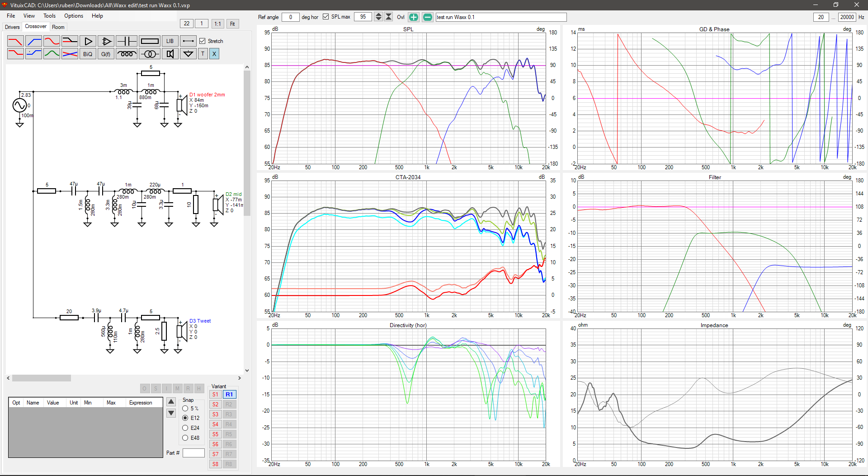Click the highlighted X tool button
The width and height of the screenshot is (868, 476).
pos(214,54)
